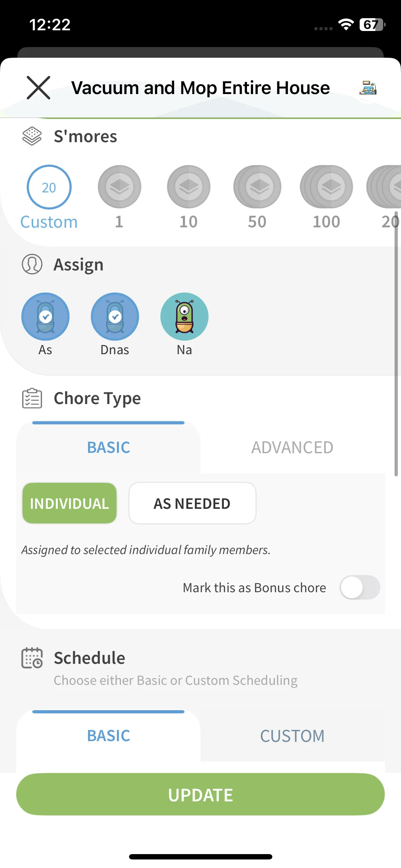
Task: Enable Mark this as Bonus chore switch
Action: click(x=359, y=588)
